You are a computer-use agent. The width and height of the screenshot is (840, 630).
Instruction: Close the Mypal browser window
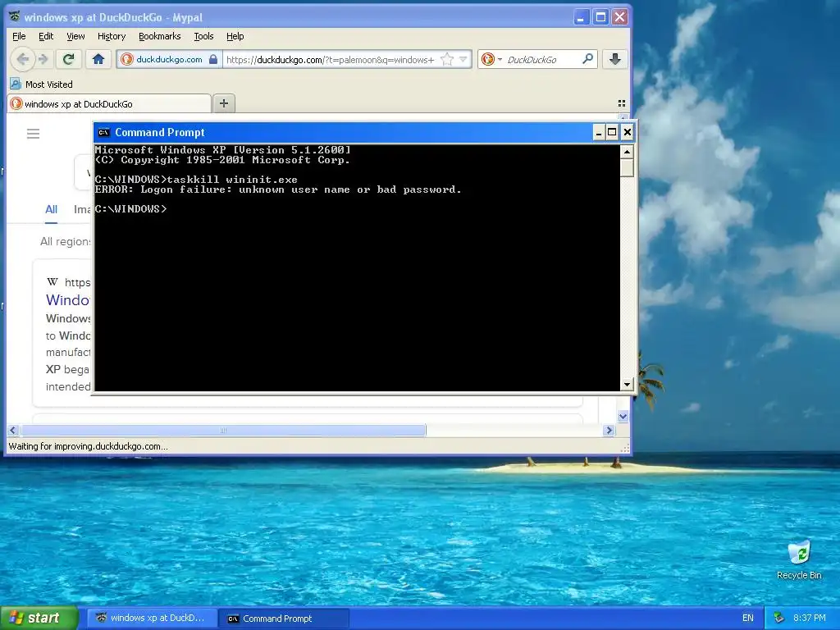coord(620,17)
